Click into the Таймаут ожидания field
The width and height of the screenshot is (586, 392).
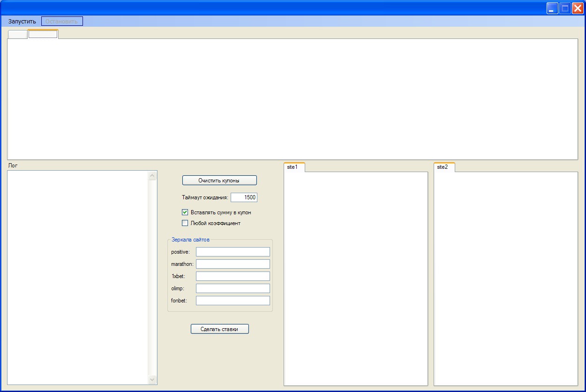coord(244,197)
